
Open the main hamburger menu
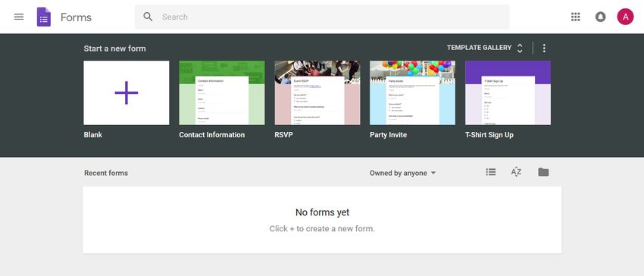click(19, 17)
